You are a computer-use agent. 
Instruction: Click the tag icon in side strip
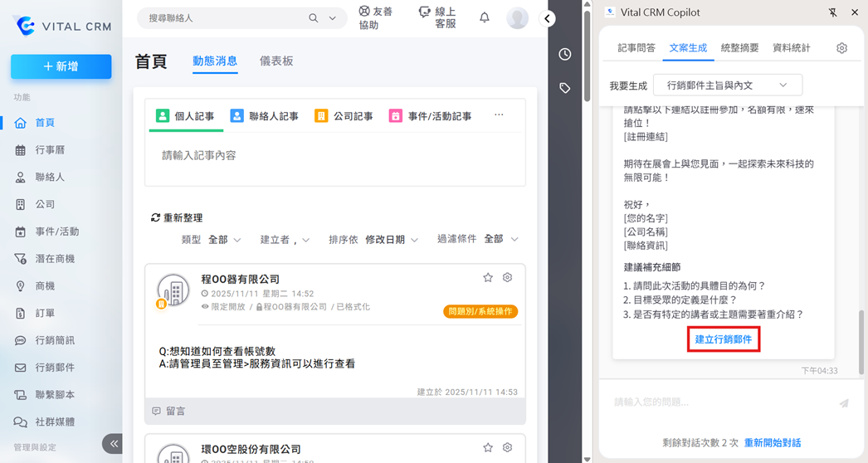tap(565, 88)
